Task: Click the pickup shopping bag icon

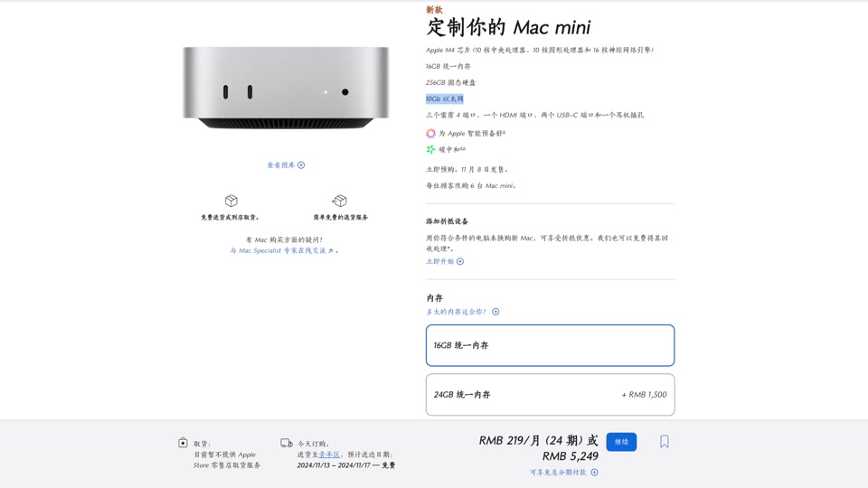Action: coord(184,443)
